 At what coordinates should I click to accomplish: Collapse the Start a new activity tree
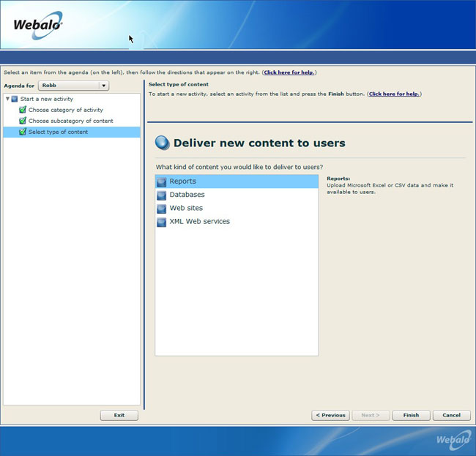[7, 99]
